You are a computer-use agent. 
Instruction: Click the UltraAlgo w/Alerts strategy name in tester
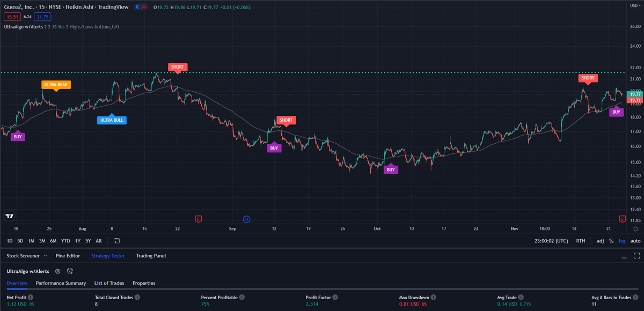[x=27, y=271]
